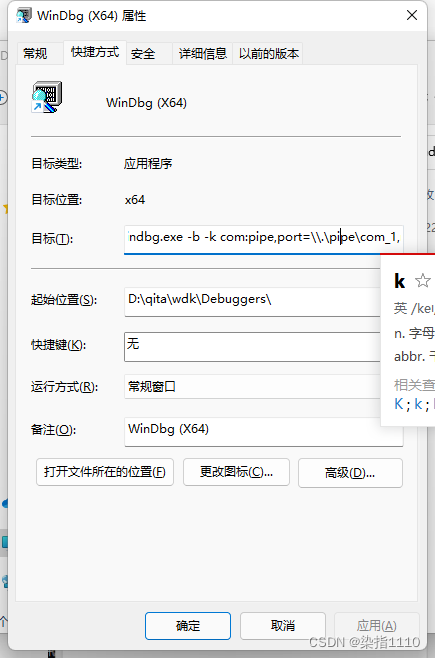
Task: Open the 运行方式 combo box showing 常规窗口
Action: tap(252, 386)
